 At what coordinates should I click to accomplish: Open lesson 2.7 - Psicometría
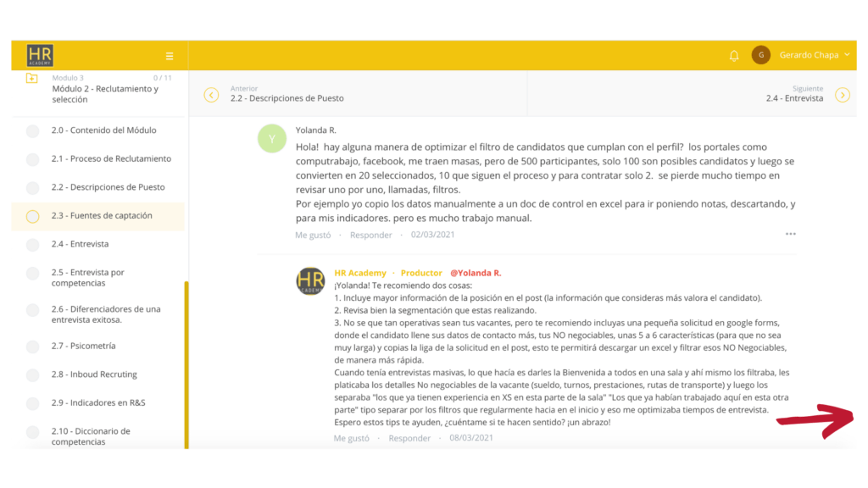(84, 346)
